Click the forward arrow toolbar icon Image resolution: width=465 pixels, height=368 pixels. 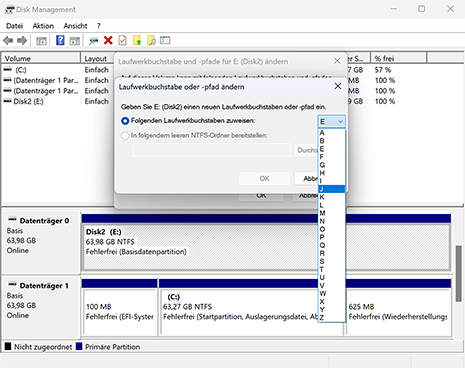tap(22, 41)
